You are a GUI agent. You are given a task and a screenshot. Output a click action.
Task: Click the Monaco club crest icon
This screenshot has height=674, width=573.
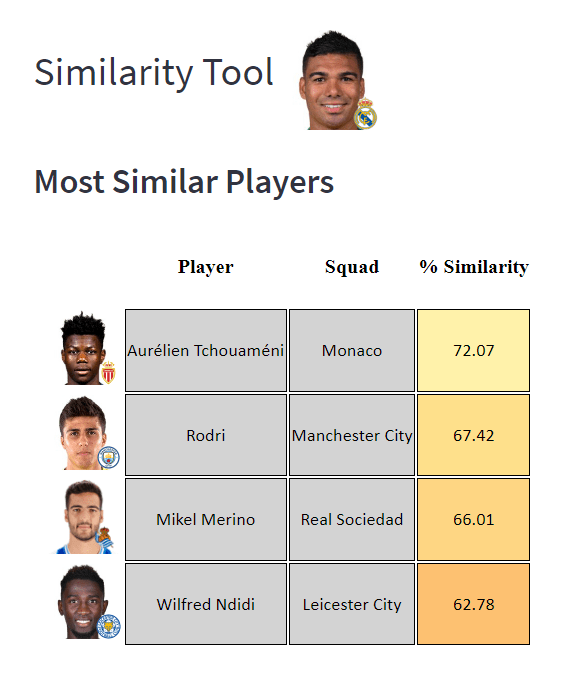point(108,372)
